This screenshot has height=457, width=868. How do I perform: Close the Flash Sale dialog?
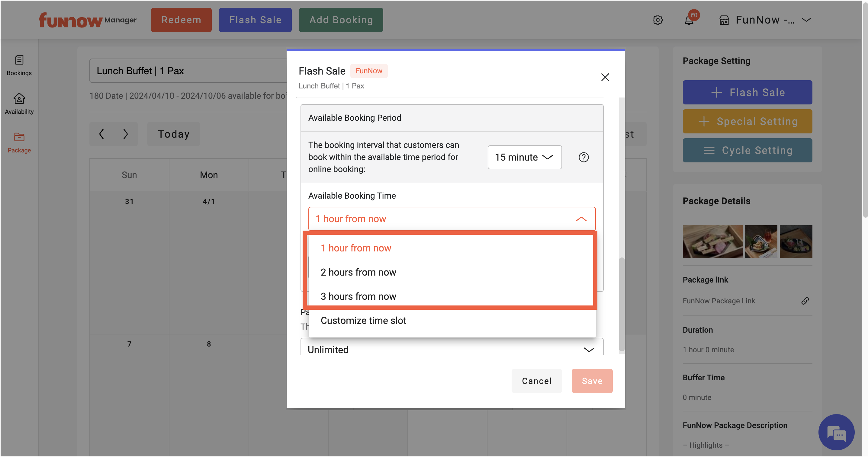point(605,78)
